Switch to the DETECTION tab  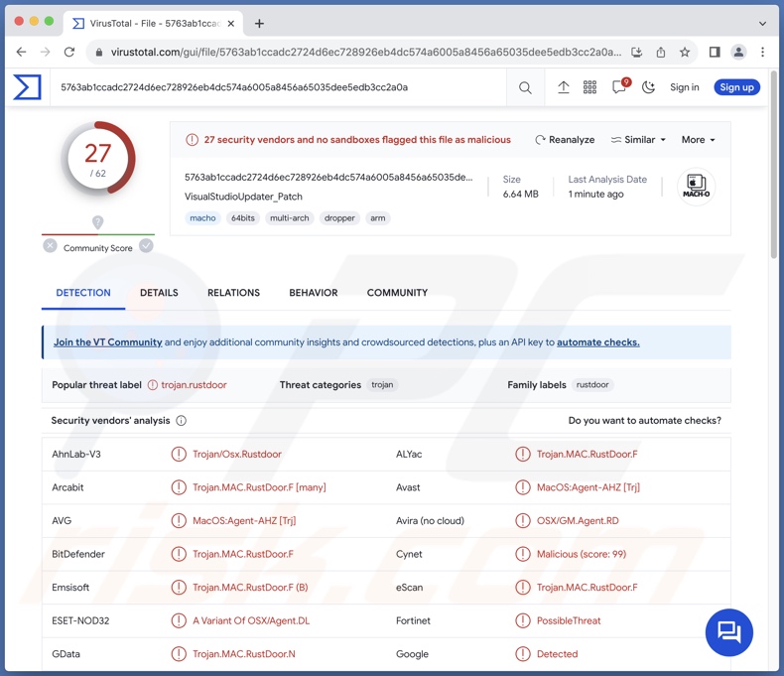point(83,293)
